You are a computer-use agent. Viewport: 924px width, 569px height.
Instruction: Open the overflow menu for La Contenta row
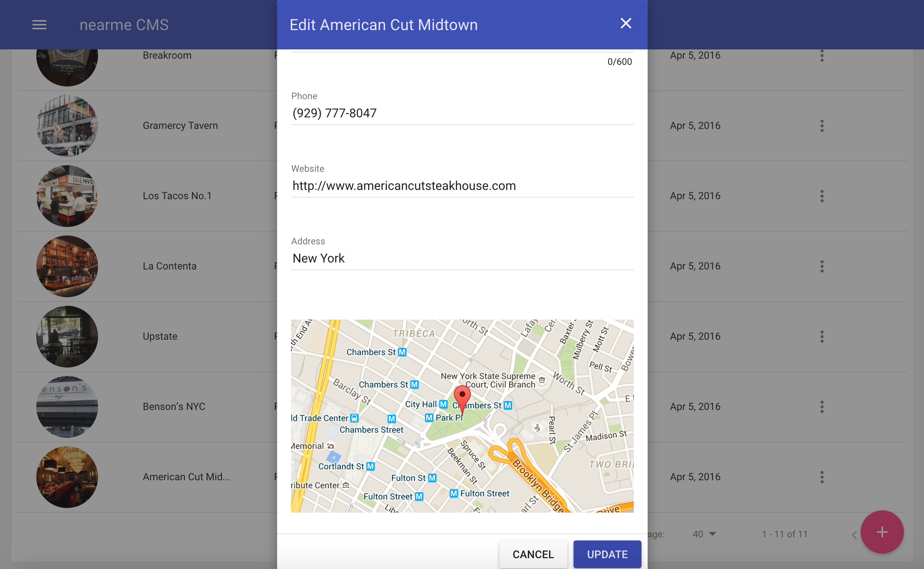tap(822, 266)
